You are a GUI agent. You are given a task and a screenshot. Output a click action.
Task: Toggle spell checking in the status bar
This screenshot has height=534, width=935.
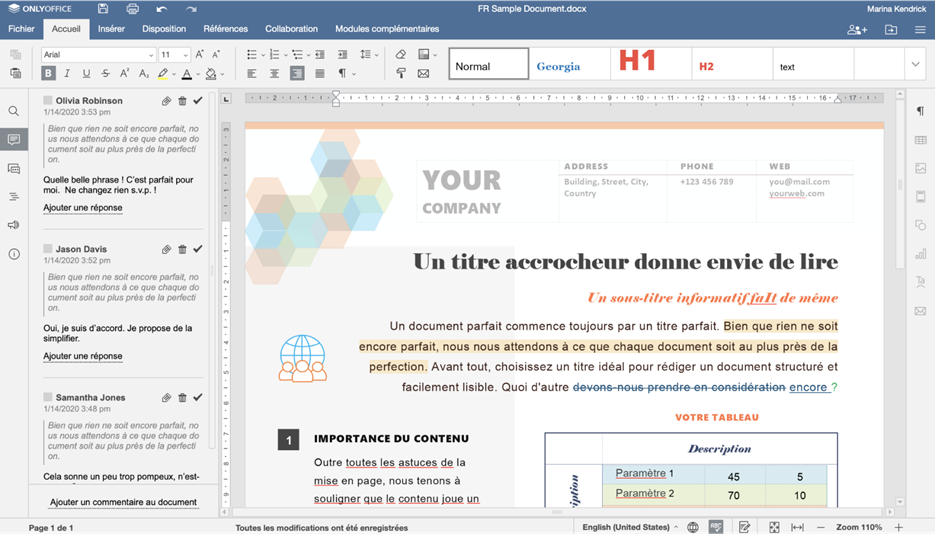click(x=716, y=527)
